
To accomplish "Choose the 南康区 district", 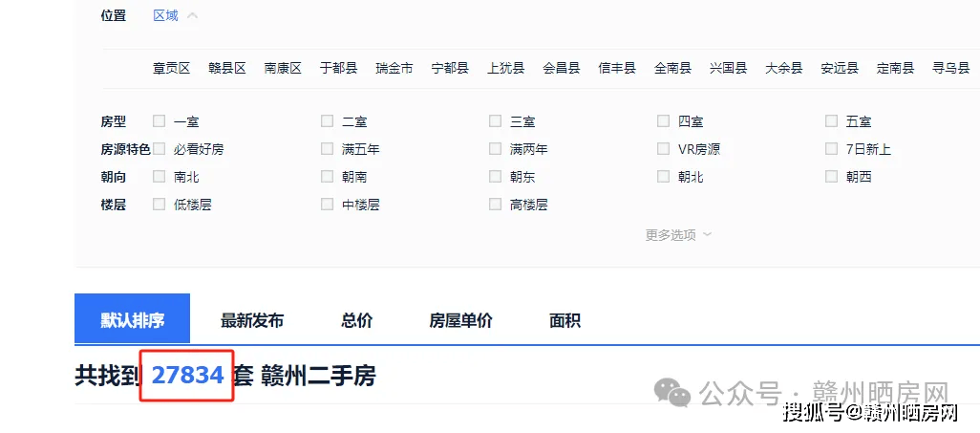I will tap(283, 68).
